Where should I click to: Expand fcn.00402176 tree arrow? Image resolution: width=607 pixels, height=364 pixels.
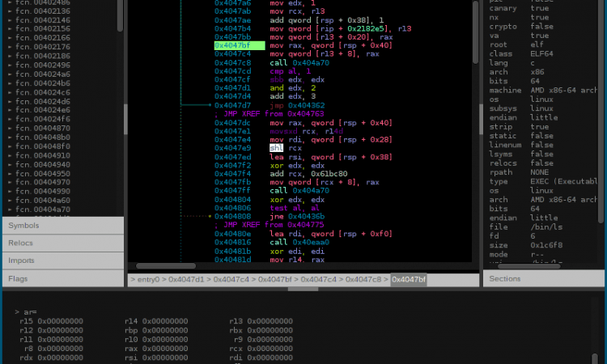tap(10, 47)
